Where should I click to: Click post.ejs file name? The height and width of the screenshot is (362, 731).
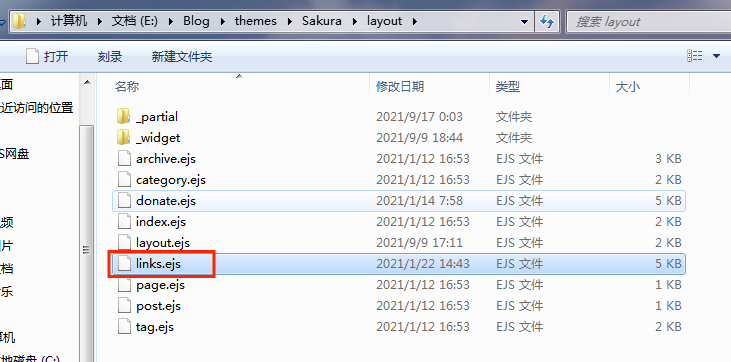(x=159, y=306)
